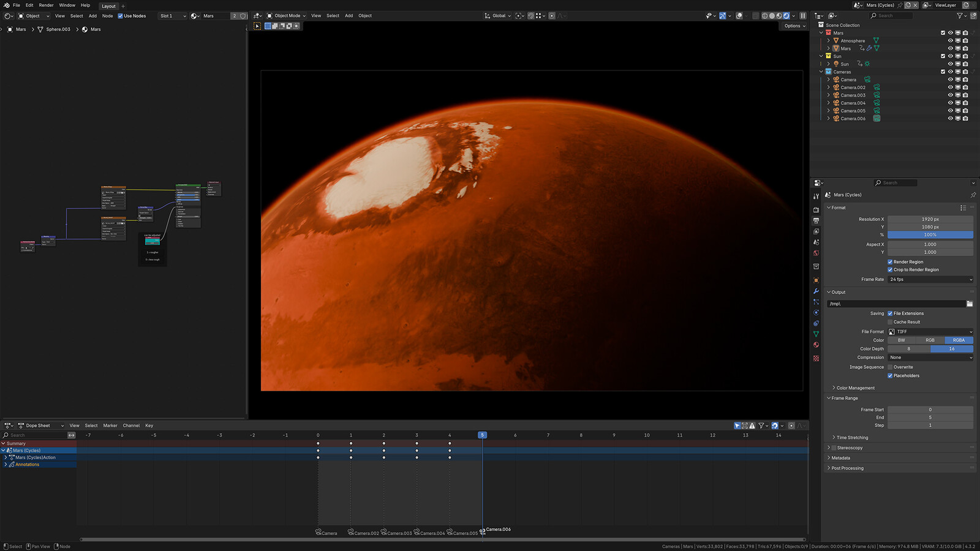Image resolution: width=980 pixels, height=551 pixels.
Task: Pause viewport render preview
Action: click(803, 16)
